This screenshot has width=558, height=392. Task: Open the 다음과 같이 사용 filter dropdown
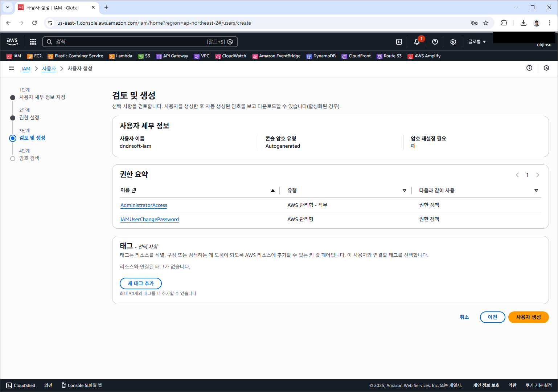536,190
